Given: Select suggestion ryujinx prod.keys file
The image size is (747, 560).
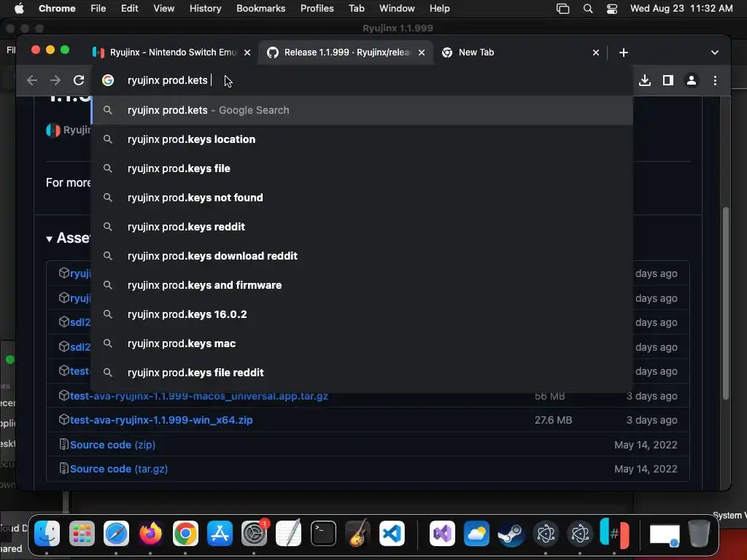Looking at the screenshot, I should pos(362,168).
